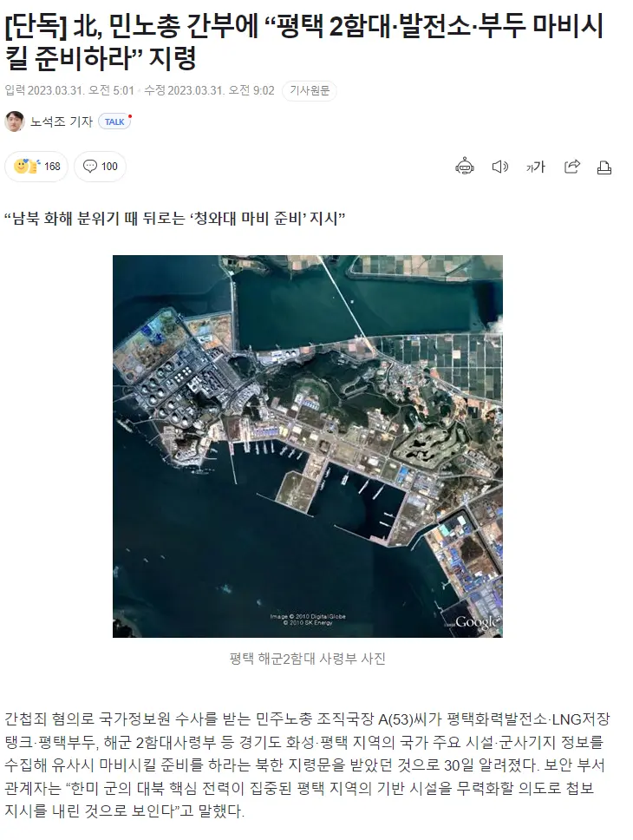
Task: Share article using share icon
Action: 572,167
